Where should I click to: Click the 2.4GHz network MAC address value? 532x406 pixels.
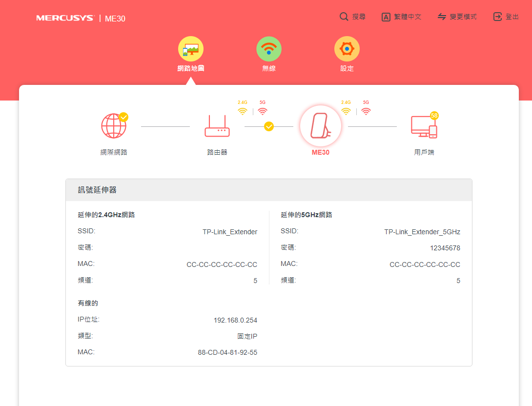click(222, 264)
